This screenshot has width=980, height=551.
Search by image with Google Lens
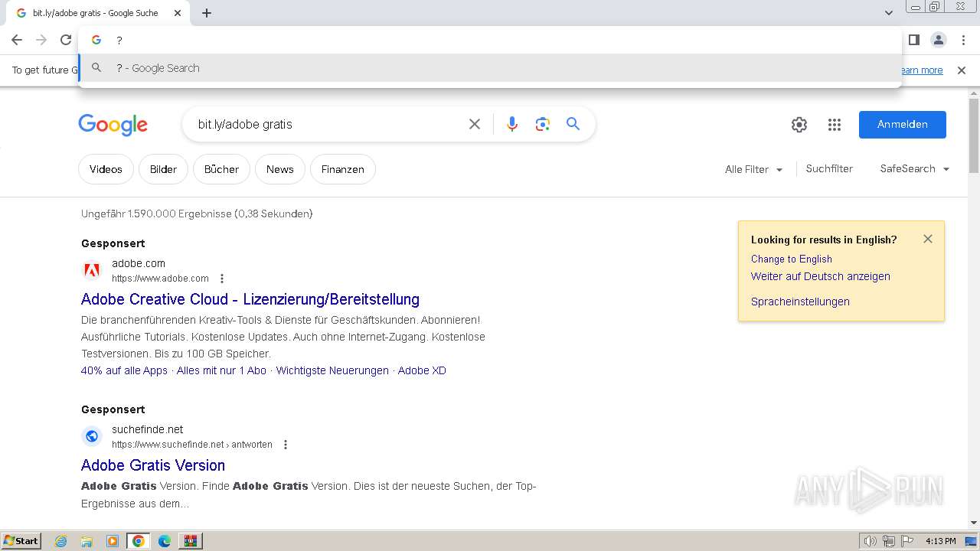pos(543,124)
